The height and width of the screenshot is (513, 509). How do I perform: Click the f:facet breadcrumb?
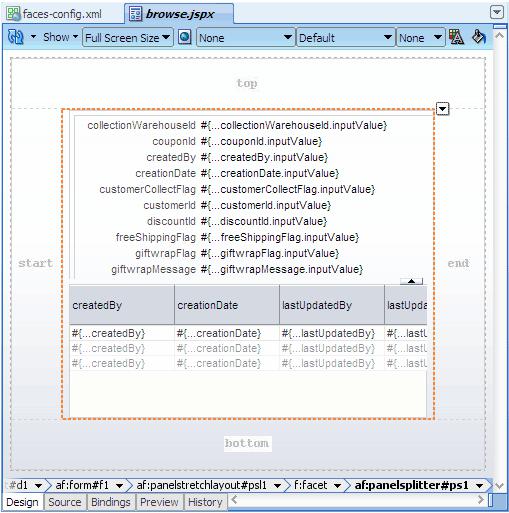pos(310,485)
